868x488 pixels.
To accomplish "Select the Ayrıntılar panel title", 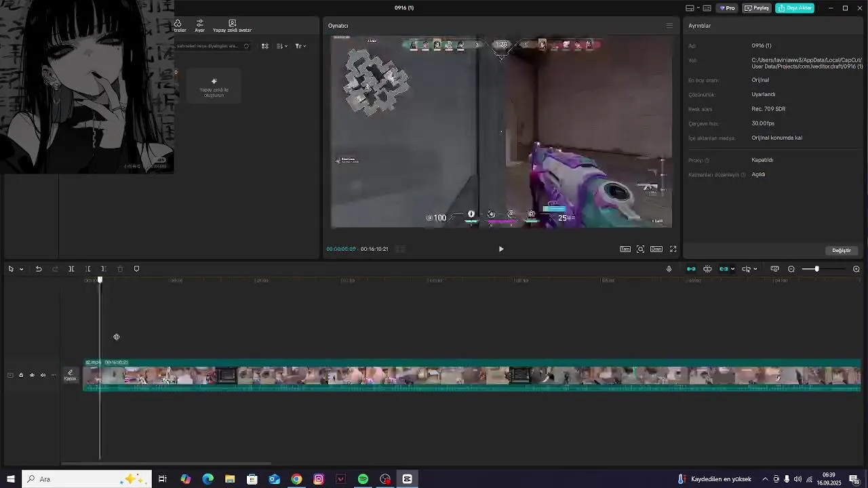I will tap(700, 26).
